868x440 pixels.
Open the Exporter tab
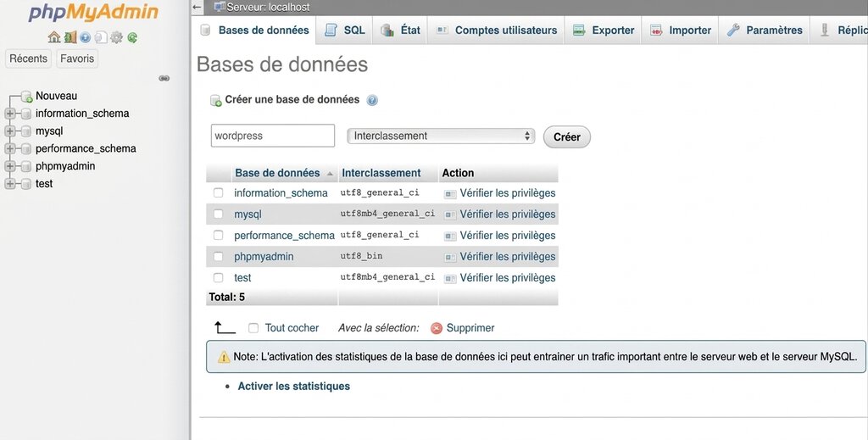coord(604,31)
